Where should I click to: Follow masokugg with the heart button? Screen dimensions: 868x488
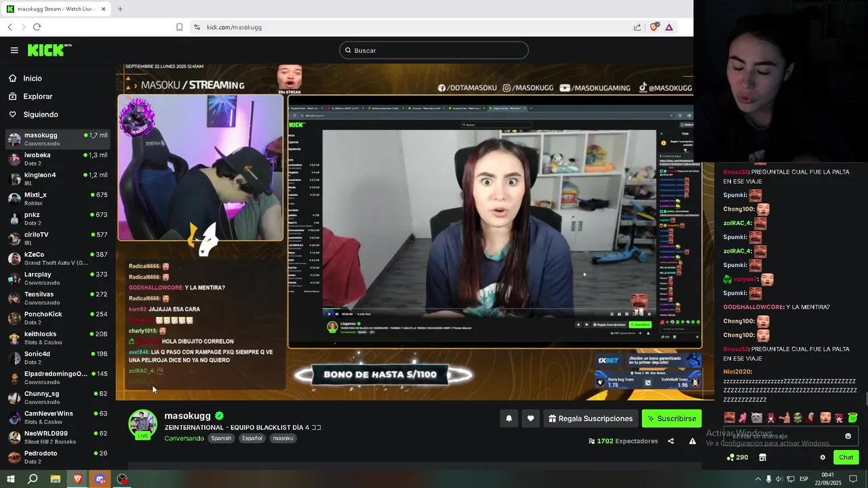click(x=530, y=419)
